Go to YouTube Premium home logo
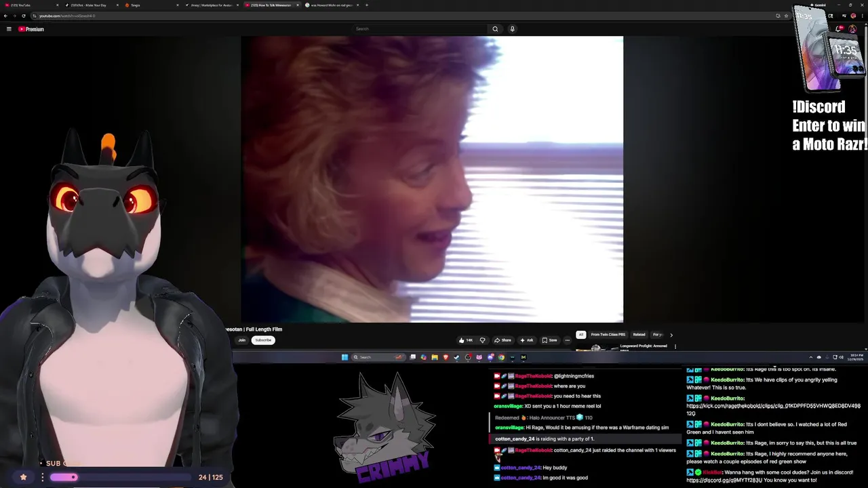Viewport: 868px width, 488px height. click(x=31, y=29)
